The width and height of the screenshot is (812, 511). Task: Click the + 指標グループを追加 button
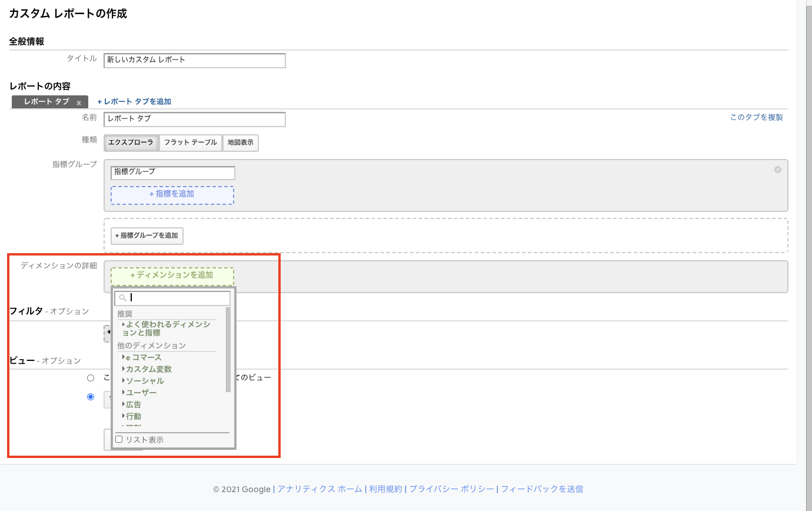coord(147,235)
